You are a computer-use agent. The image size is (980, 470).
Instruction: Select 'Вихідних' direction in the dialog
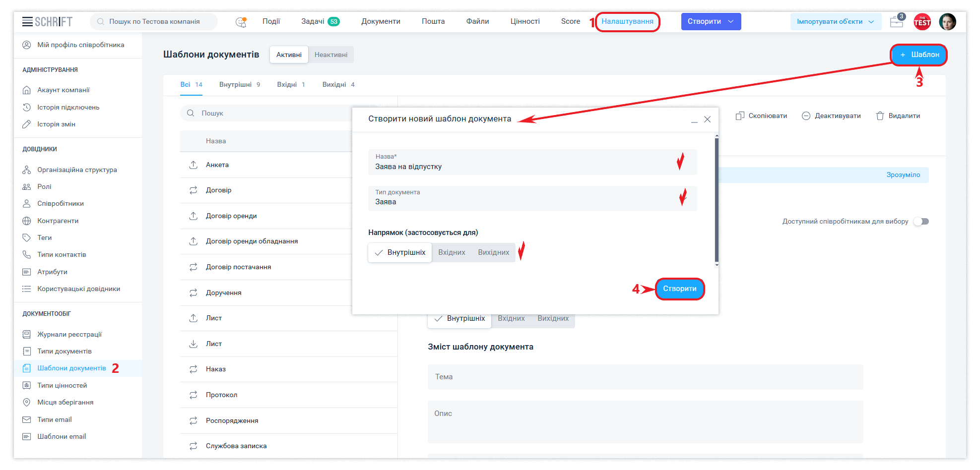point(493,252)
